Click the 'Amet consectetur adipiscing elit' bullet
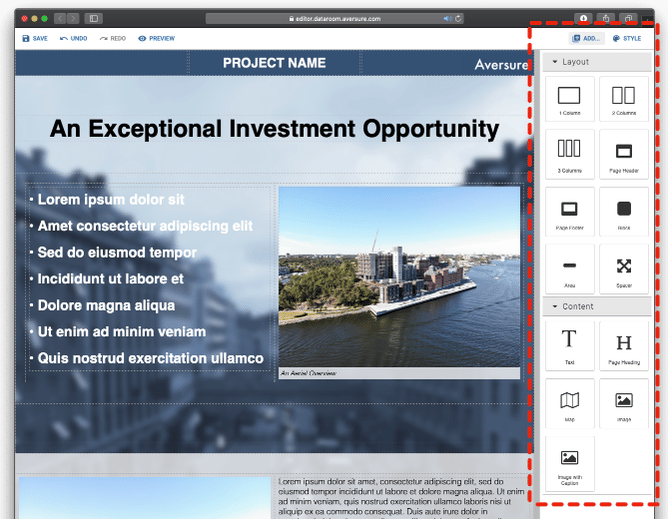Image resolution: width=668 pixels, height=519 pixels. tap(145, 226)
